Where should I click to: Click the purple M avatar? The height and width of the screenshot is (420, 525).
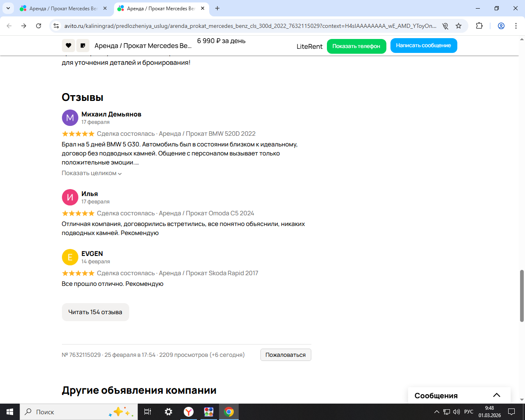click(x=70, y=118)
